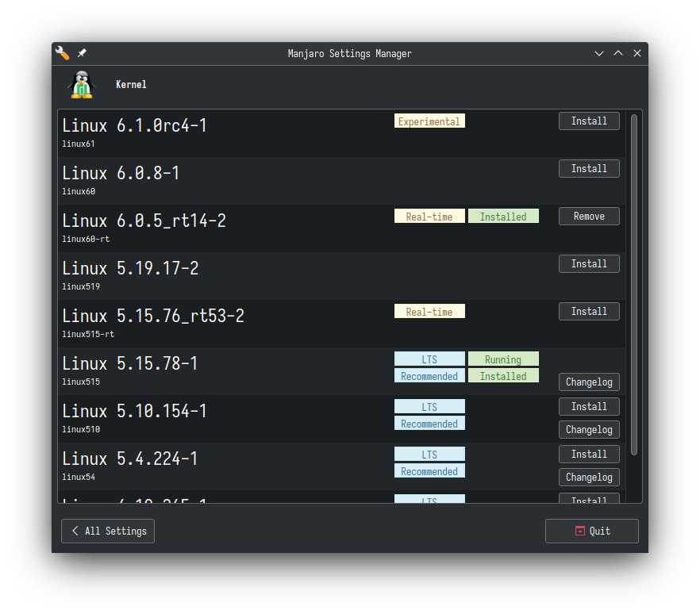The height and width of the screenshot is (614, 700).
Task: Click the back chevron on the All Settings button
Action: click(x=75, y=531)
